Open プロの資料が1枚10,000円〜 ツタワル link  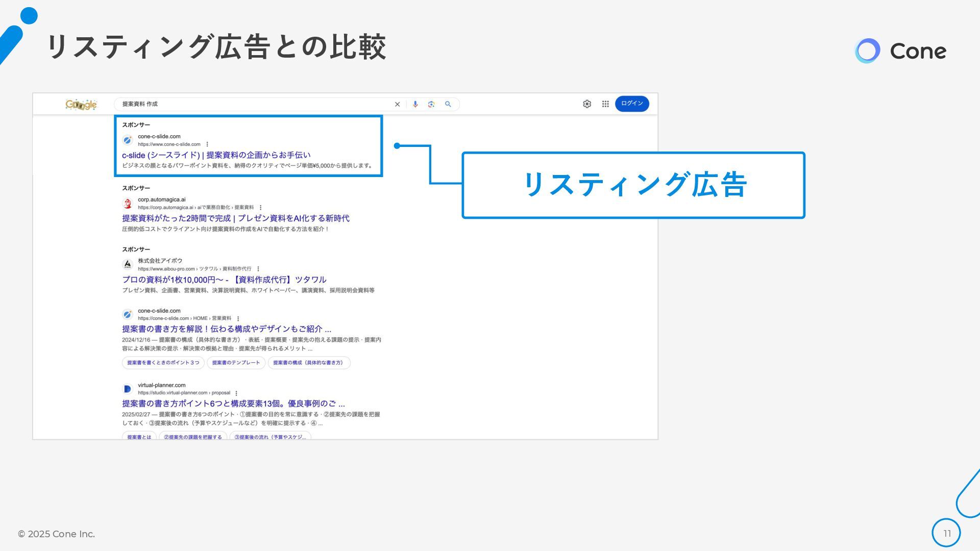point(224,280)
